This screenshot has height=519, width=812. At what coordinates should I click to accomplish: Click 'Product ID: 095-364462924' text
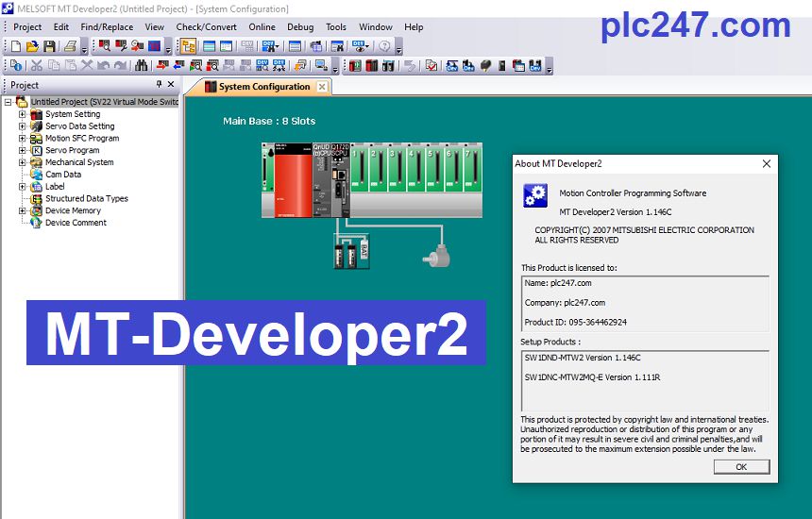[x=575, y=322]
